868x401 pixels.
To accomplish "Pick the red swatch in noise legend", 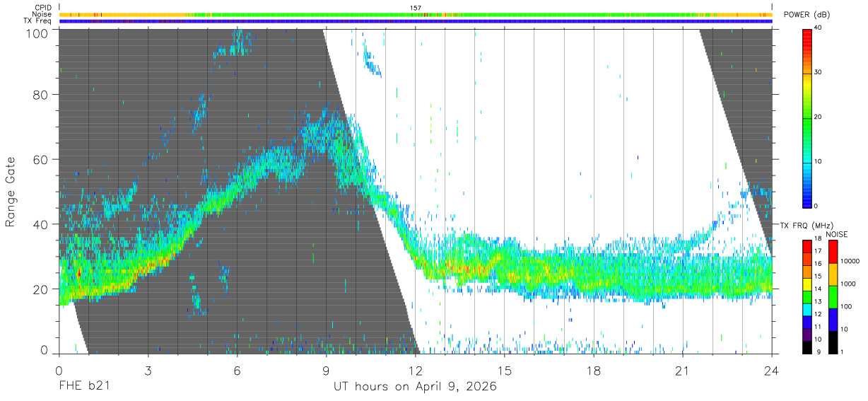I will (x=832, y=252).
